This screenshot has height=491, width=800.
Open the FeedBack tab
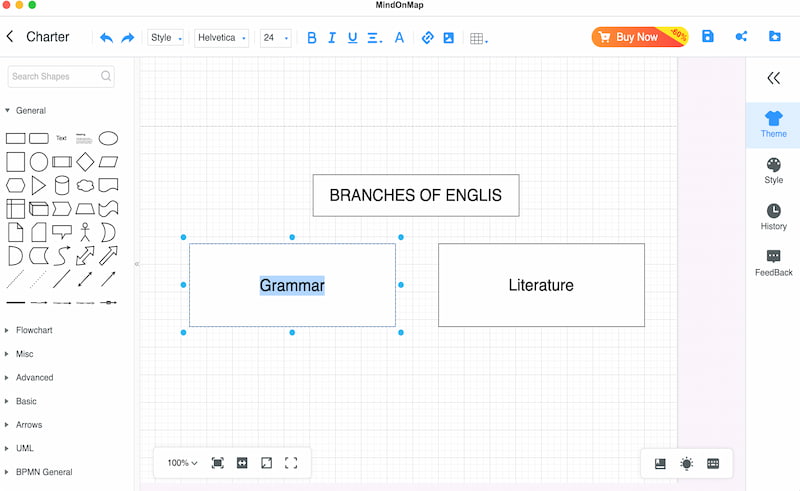tap(773, 263)
